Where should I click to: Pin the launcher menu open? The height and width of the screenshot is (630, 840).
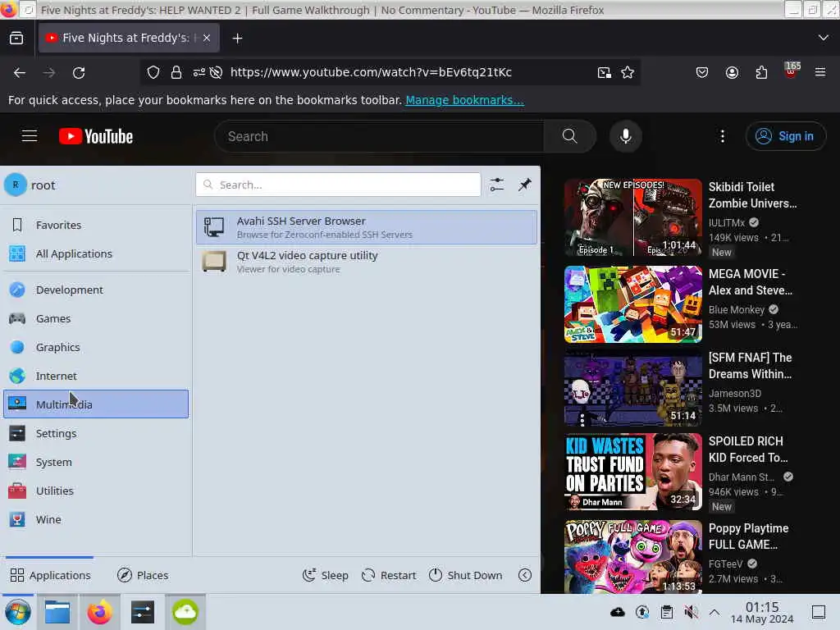(524, 185)
